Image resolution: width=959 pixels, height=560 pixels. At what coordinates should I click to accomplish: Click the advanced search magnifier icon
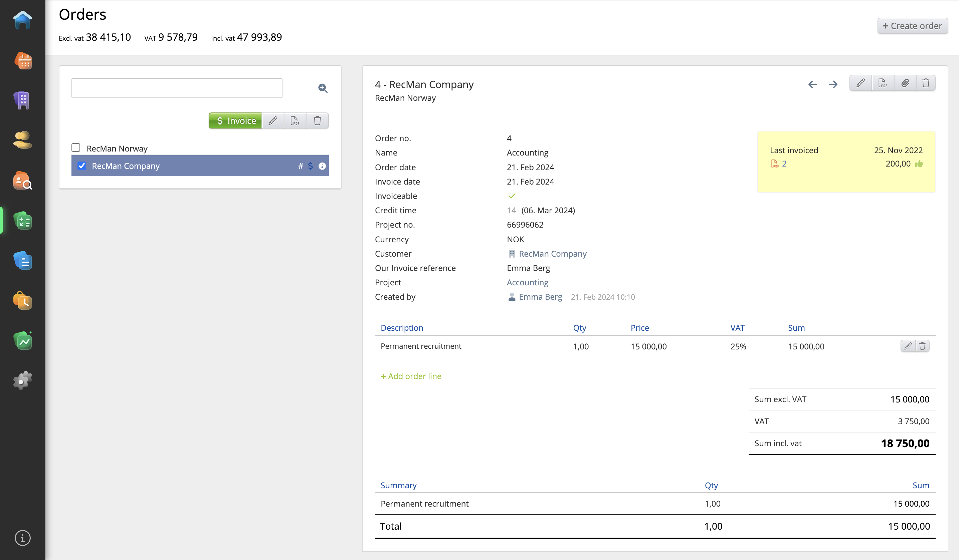click(x=323, y=88)
